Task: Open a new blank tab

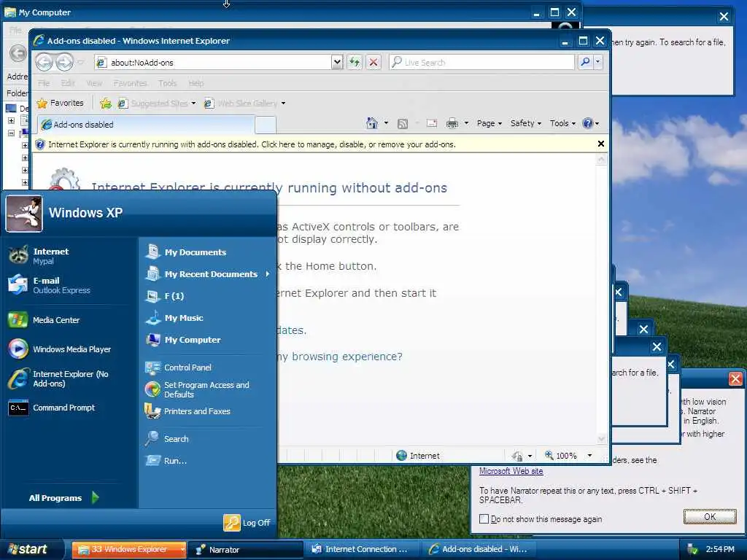Action: pos(266,125)
